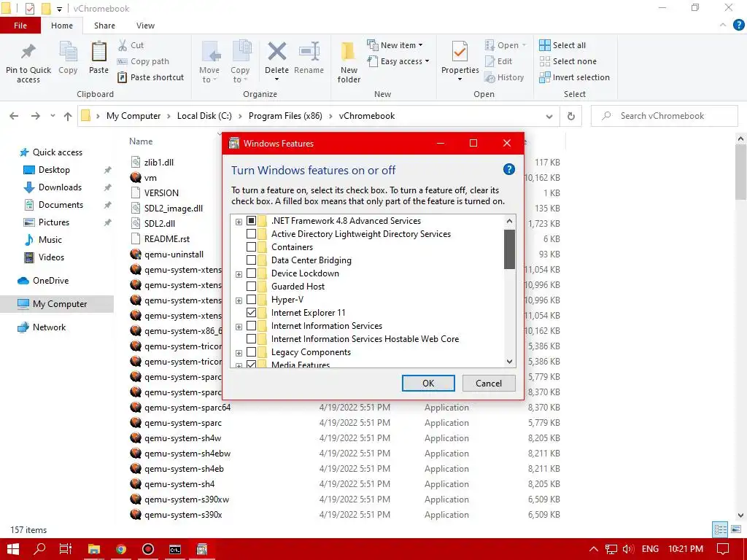Click the Rename icon in Organize

tap(309, 52)
